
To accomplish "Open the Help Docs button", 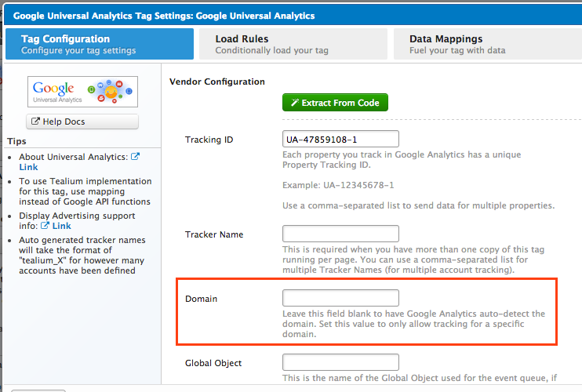I will (82, 122).
